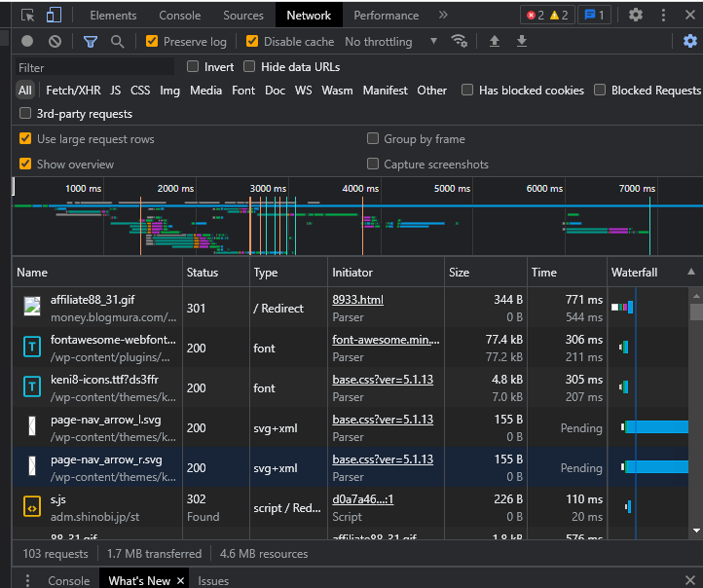Click the Waterfall sort arrow

(x=691, y=272)
